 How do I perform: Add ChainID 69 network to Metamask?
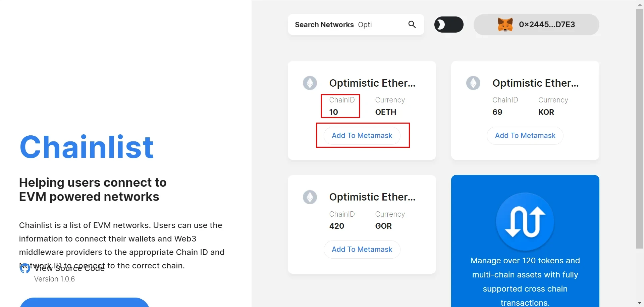tap(525, 136)
